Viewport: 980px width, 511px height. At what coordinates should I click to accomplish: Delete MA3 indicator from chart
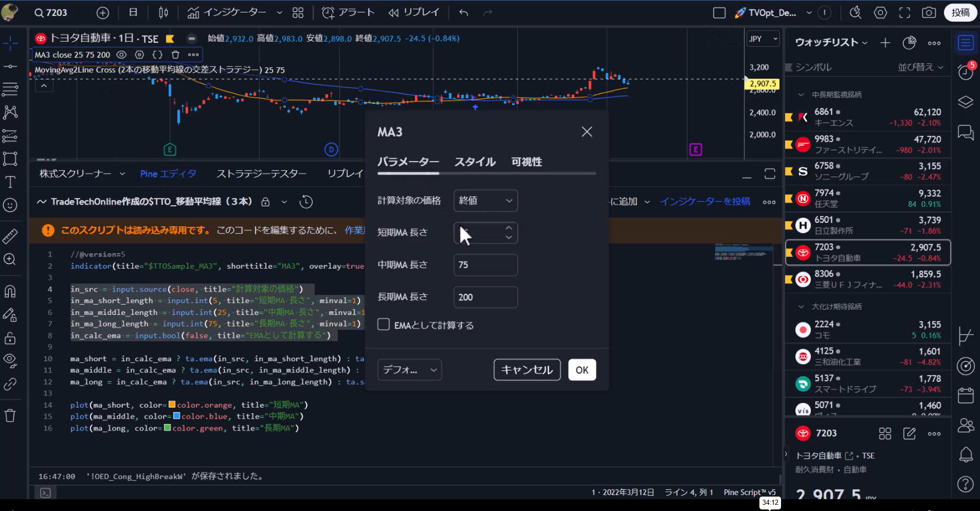click(x=175, y=55)
